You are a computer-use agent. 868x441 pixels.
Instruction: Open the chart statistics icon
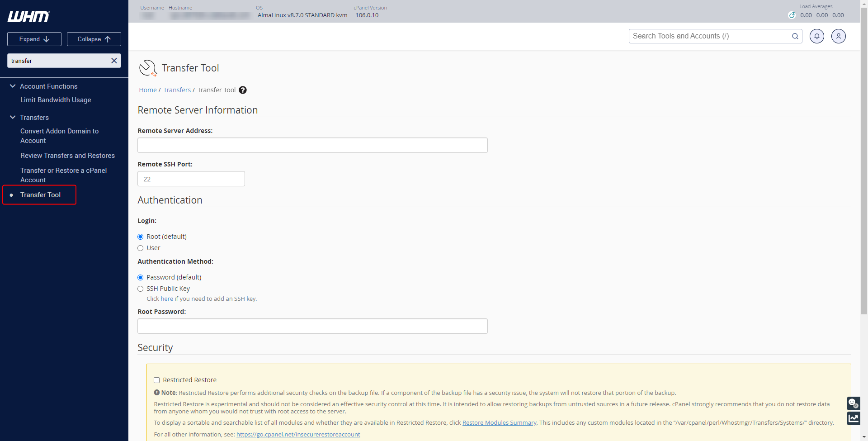coord(853,418)
